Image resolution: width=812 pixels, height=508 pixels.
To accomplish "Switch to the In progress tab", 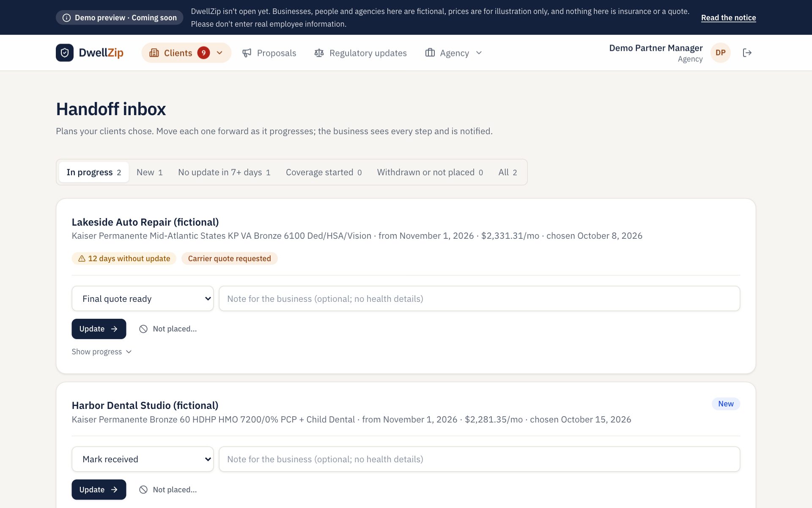I will coord(94,172).
